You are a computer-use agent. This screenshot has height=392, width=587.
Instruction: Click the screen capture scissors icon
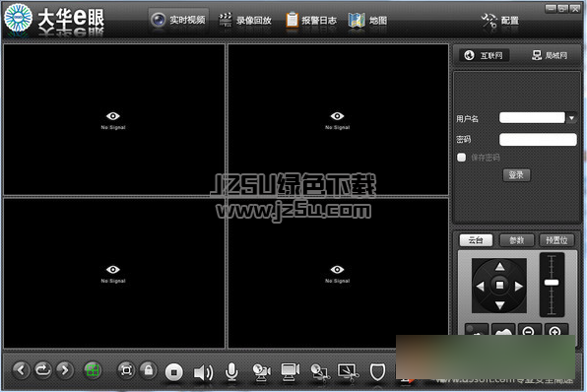[348, 372]
